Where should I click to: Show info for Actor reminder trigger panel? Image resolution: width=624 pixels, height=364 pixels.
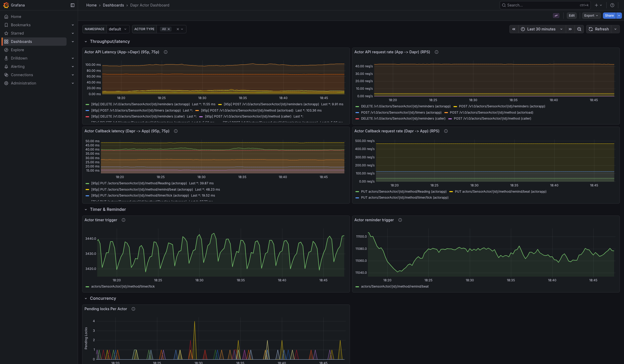400,220
